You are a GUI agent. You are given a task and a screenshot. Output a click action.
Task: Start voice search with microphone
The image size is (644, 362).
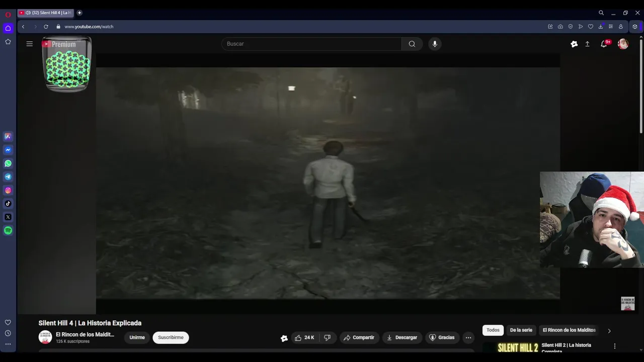tap(435, 44)
